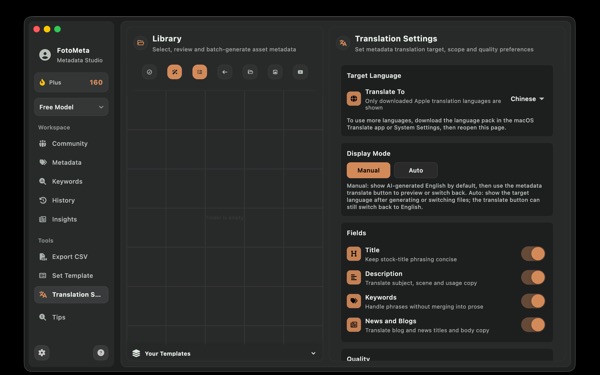Screen dimensions: 600x375
Task: Click the empty Library grid area
Action: point(225,217)
